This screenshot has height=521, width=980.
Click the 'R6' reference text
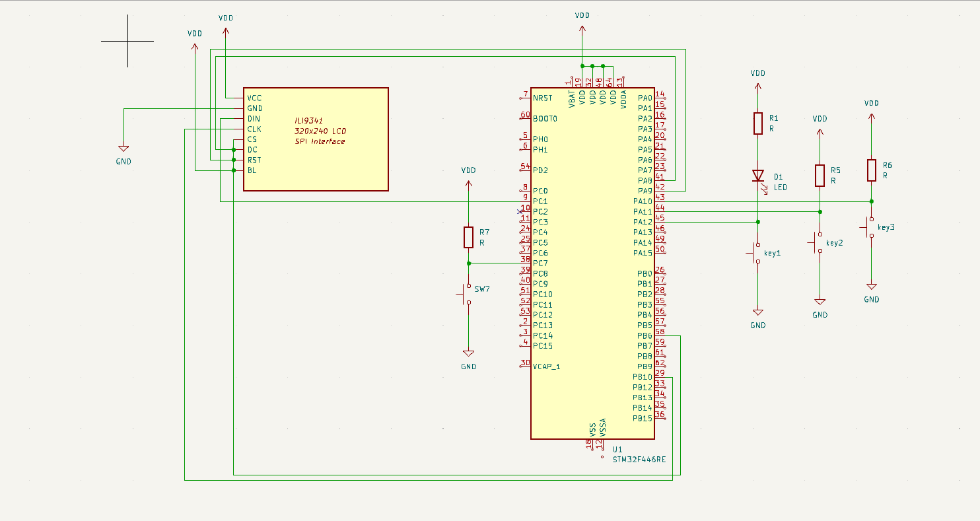[888, 165]
